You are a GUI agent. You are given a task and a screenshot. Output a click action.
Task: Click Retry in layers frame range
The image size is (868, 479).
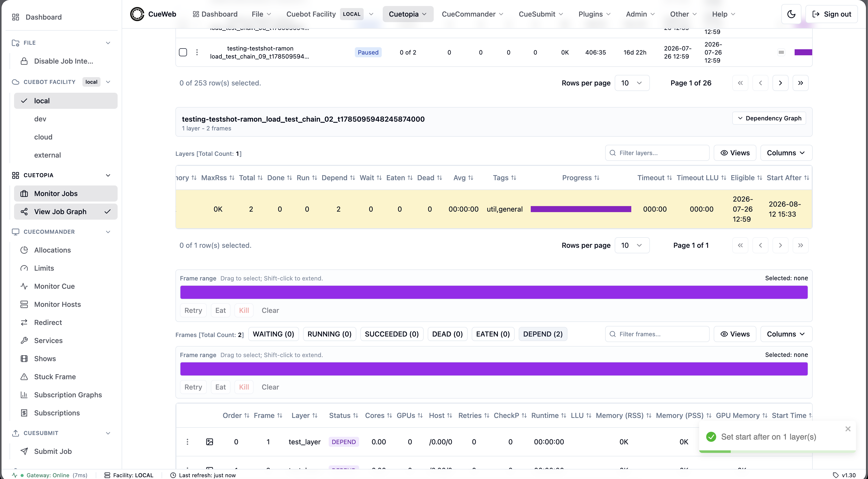[193, 310]
